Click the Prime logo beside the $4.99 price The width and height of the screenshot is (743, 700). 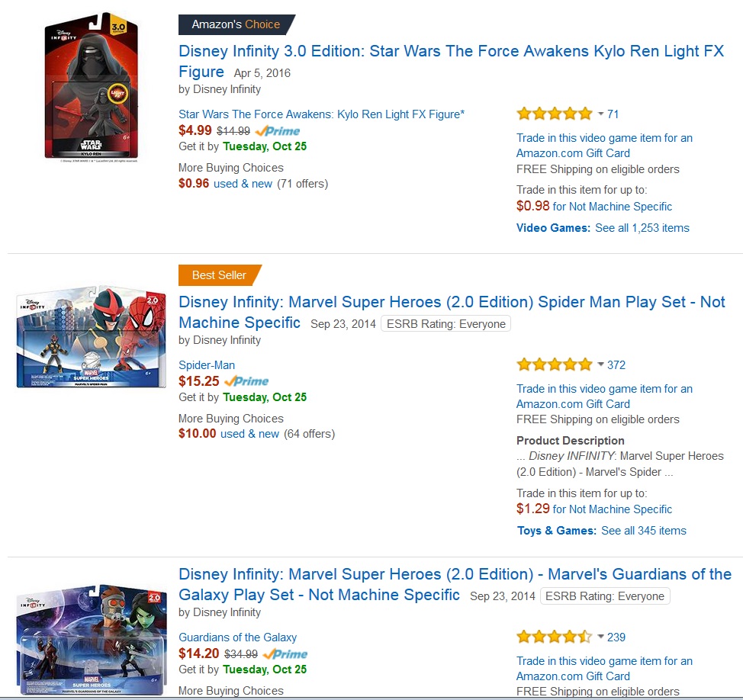(278, 130)
